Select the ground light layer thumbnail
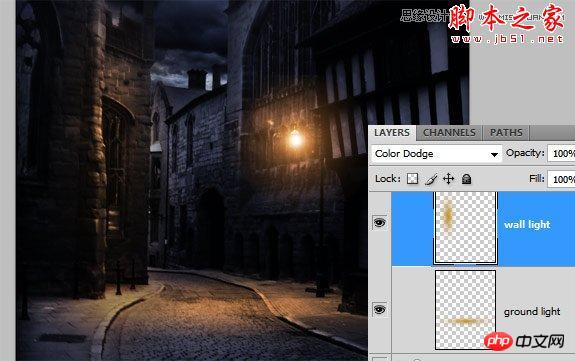This screenshot has width=575, height=361. point(465,310)
